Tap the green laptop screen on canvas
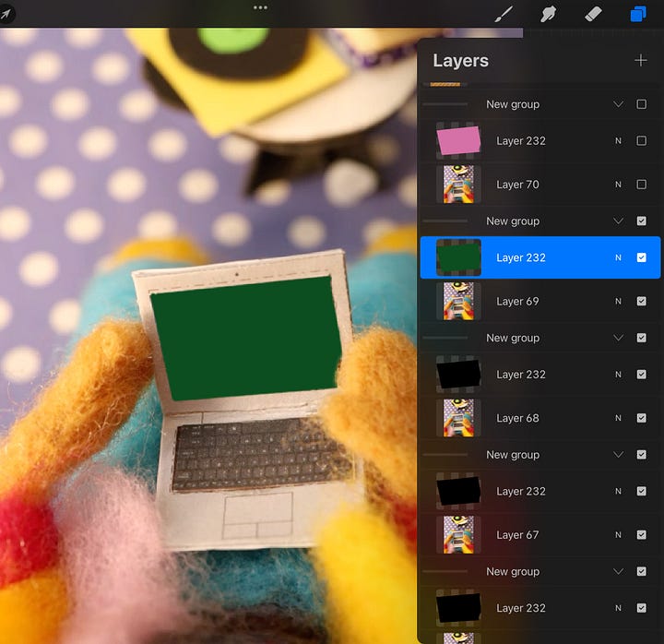 [247, 338]
